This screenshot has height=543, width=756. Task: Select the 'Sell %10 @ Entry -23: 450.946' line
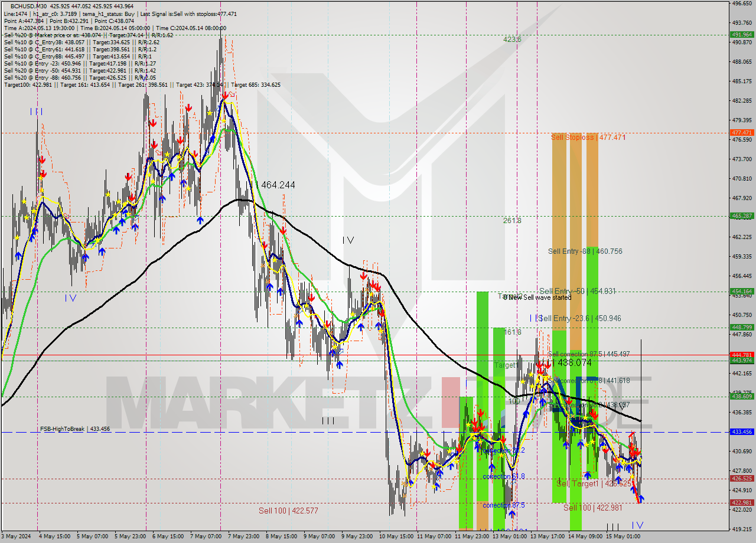[80, 63]
